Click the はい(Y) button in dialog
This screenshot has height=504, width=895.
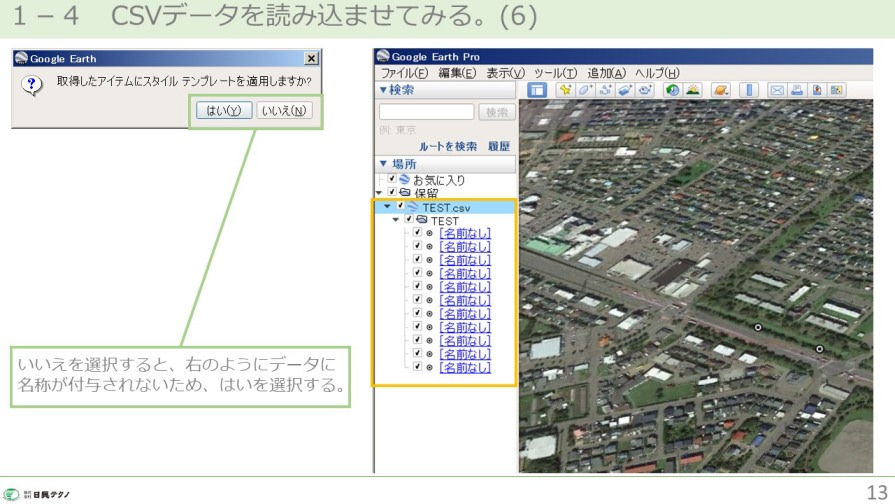[224, 110]
